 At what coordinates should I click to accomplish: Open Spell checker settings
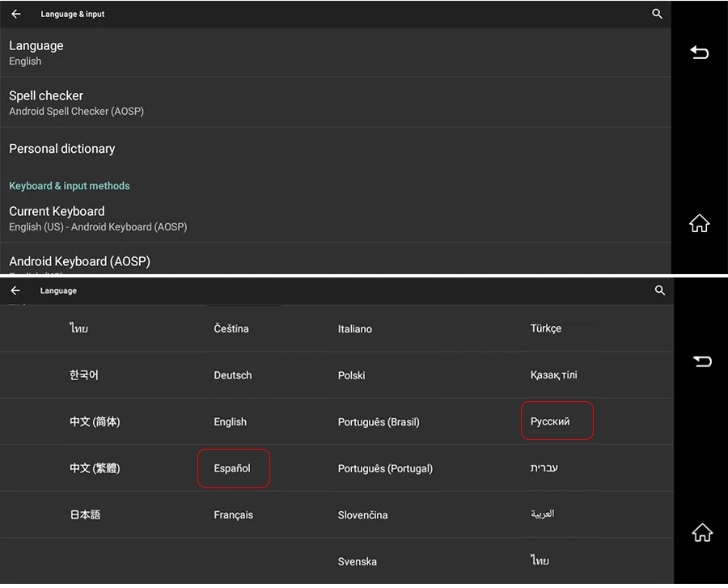click(335, 103)
